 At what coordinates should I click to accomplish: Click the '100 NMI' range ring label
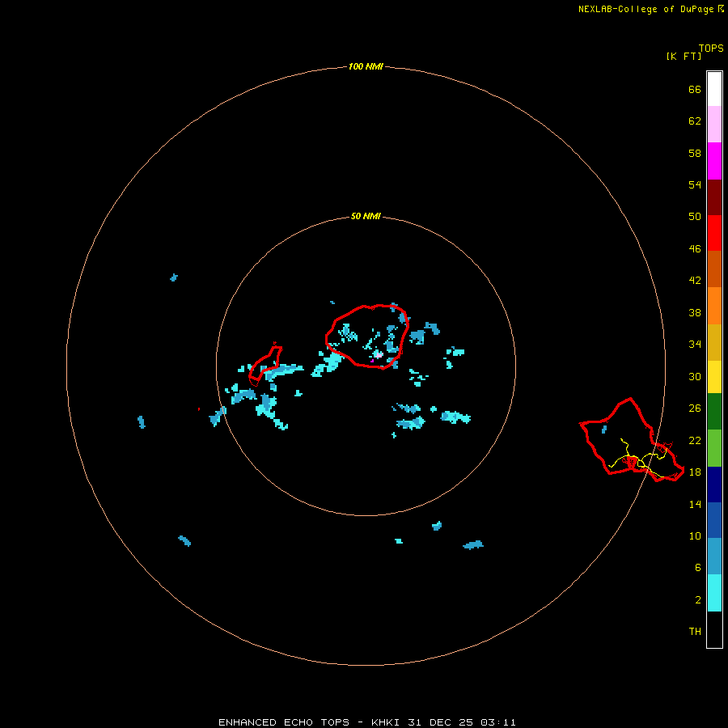[x=366, y=67]
